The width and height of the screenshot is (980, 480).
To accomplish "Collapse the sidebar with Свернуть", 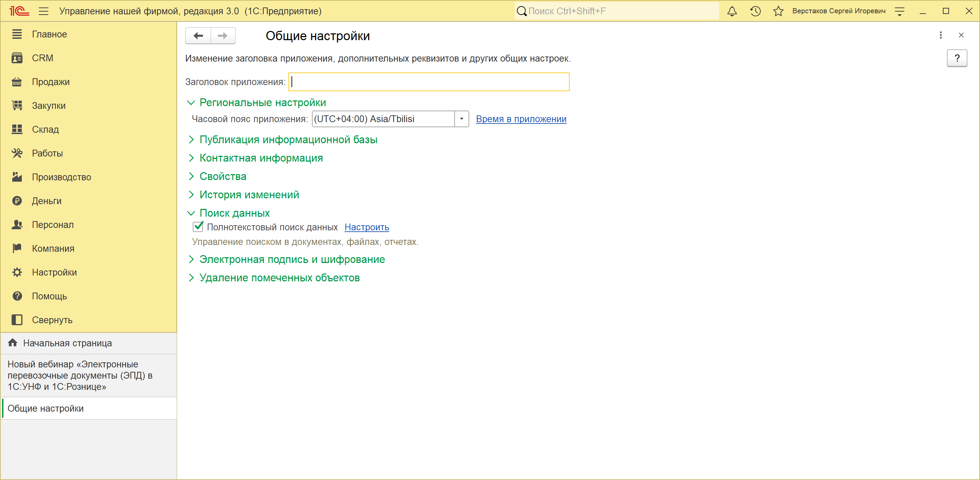I will pyautogui.click(x=89, y=320).
